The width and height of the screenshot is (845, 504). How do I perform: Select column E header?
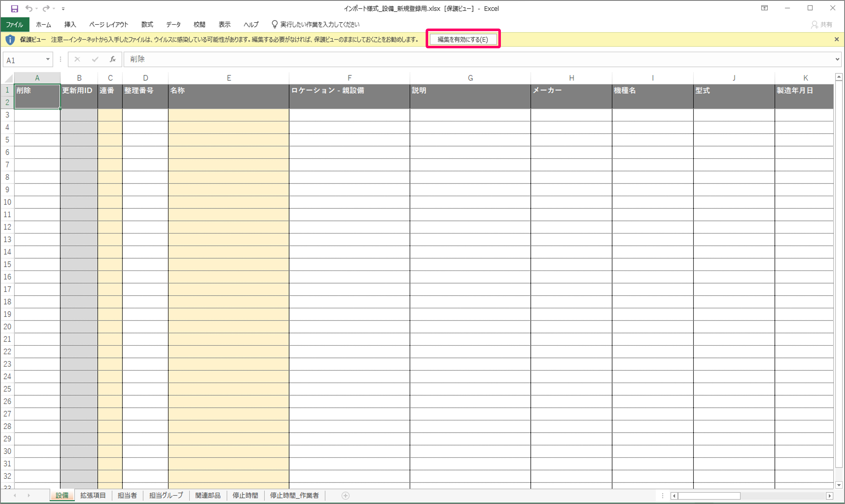pyautogui.click(x=229, y=78)
